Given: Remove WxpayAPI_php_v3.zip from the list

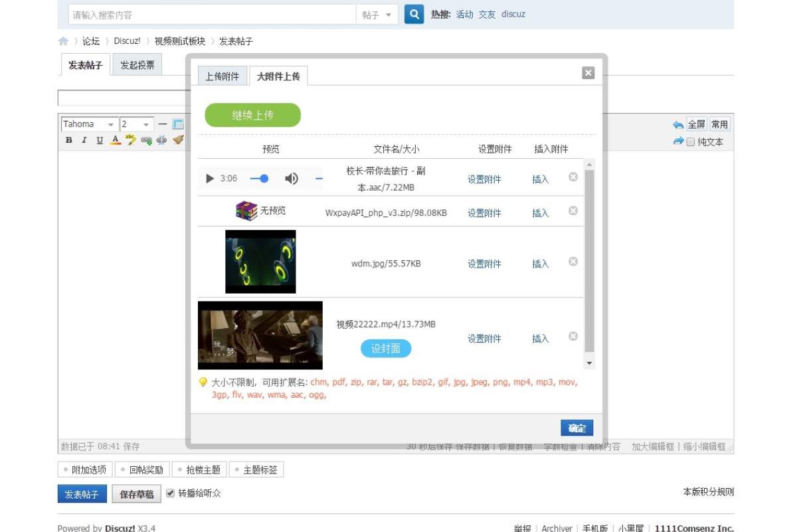Looking at the screenshot, I should (573, 211).
